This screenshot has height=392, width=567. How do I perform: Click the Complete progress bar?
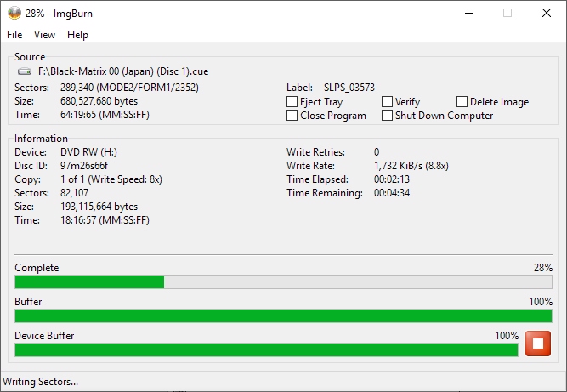tap(284, 281)
